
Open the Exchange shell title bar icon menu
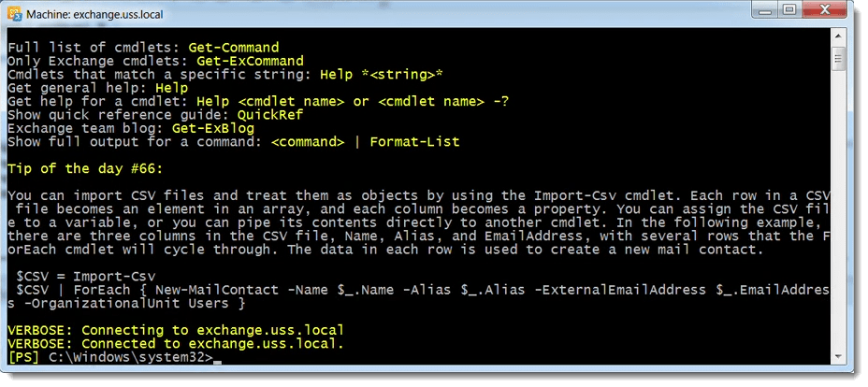pyautogui.click(x=16, y=14)
